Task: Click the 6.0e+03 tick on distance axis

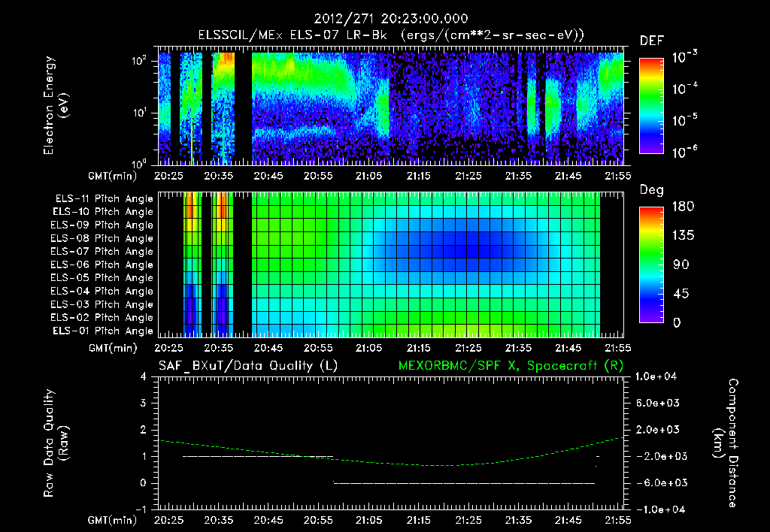Action: click(x=658, y=404)
